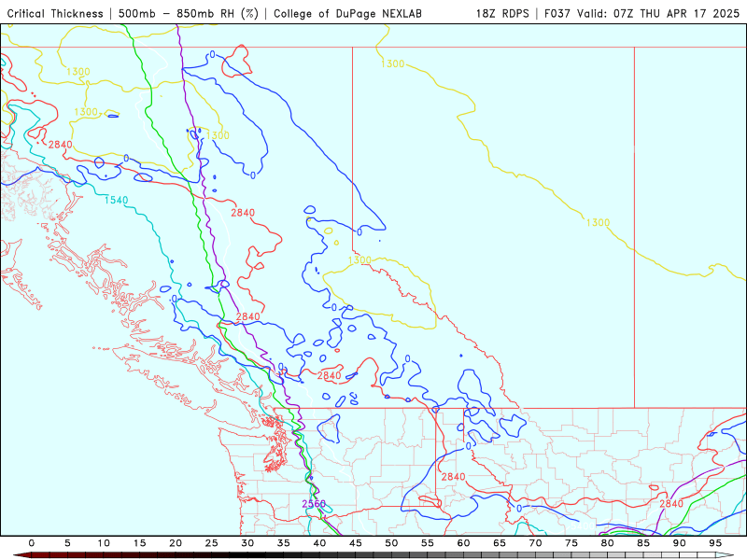Click color scale tick label "80"

(607, 543)
